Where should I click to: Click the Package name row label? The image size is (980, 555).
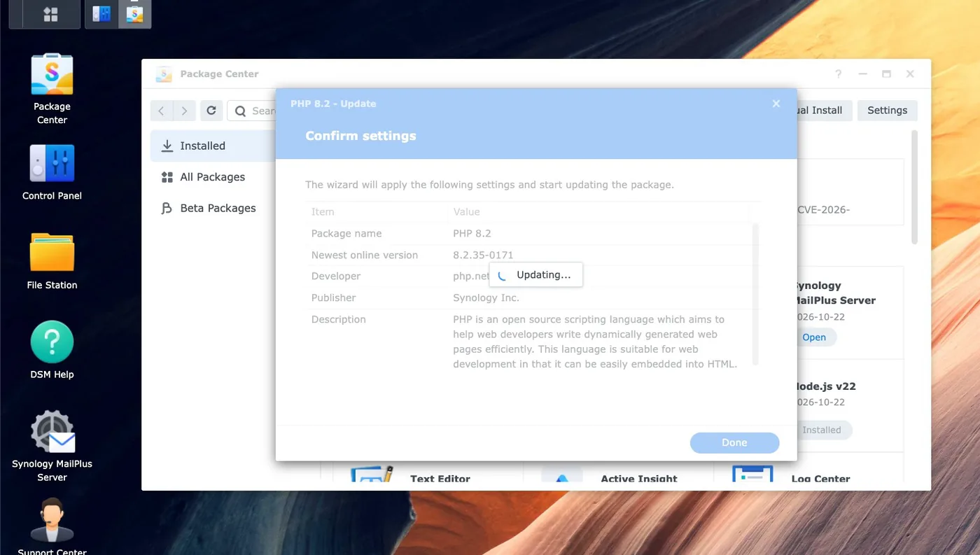point(346,233)
